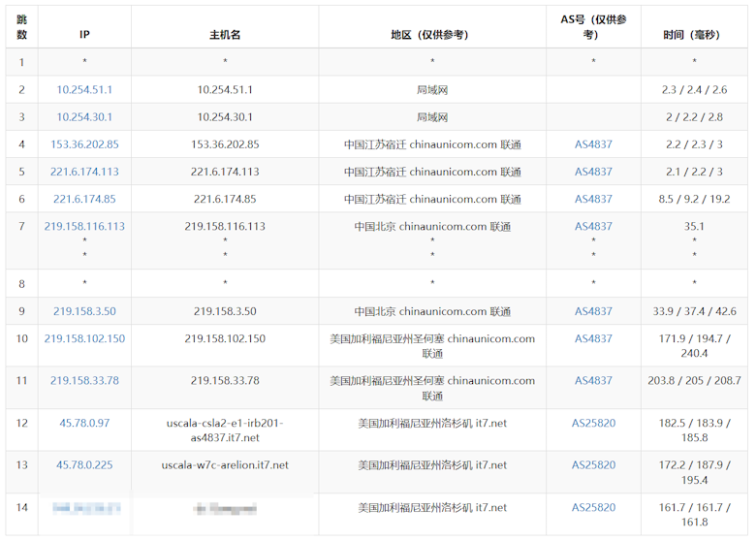Open blue IP link 219.158.33.78
Screen dimensions: 756x541
point(84,380)
